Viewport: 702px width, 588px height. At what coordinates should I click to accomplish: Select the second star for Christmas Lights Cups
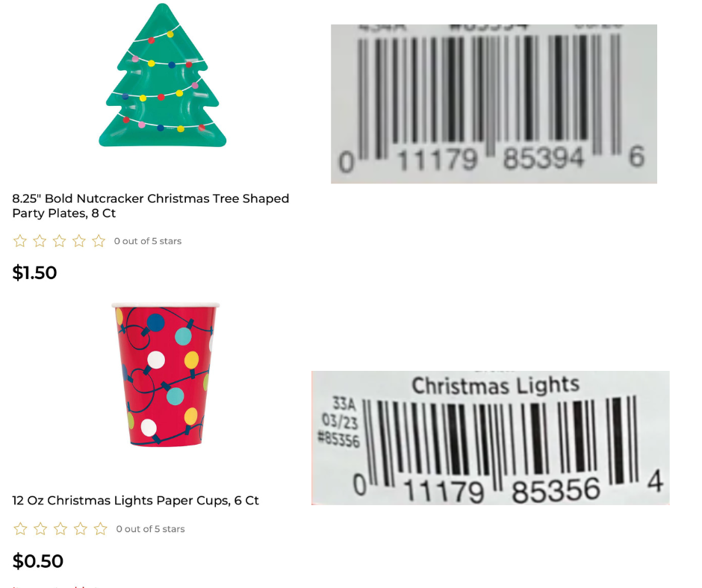click(40, 529)
